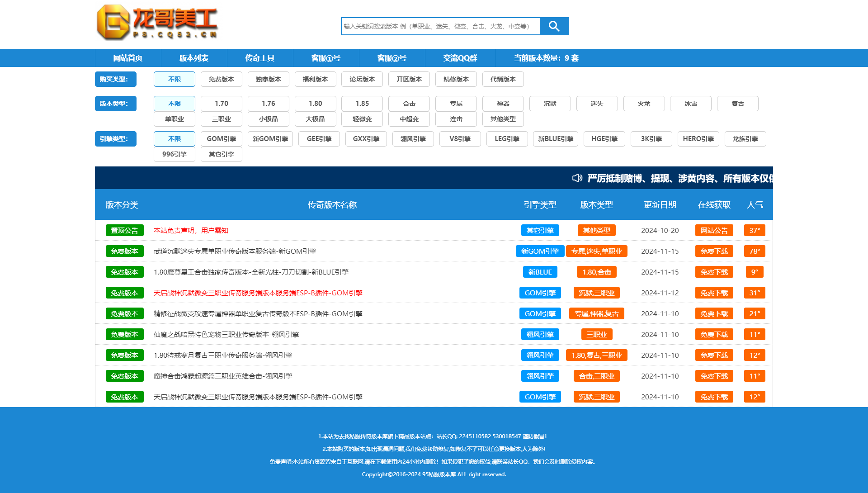This screenshot has height=493, width=868.
Task: Open 传奇工具 navigation item
Action: pyautogui.click(x=260, y=58)
